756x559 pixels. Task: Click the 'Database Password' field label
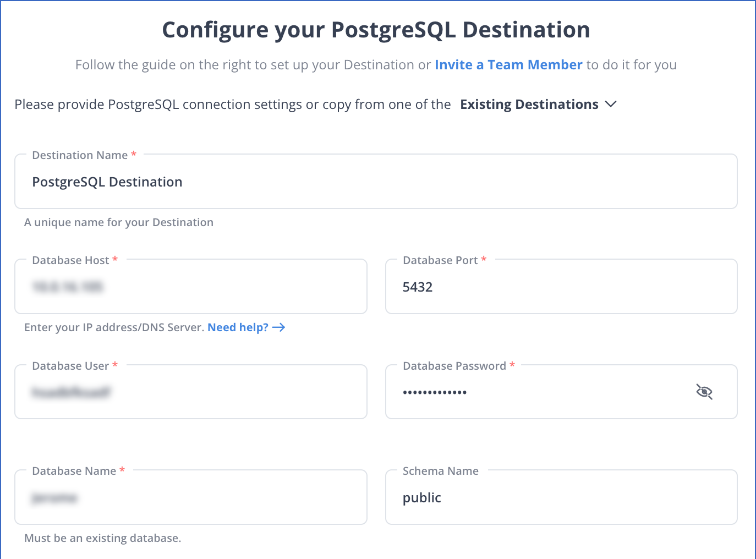454,366
